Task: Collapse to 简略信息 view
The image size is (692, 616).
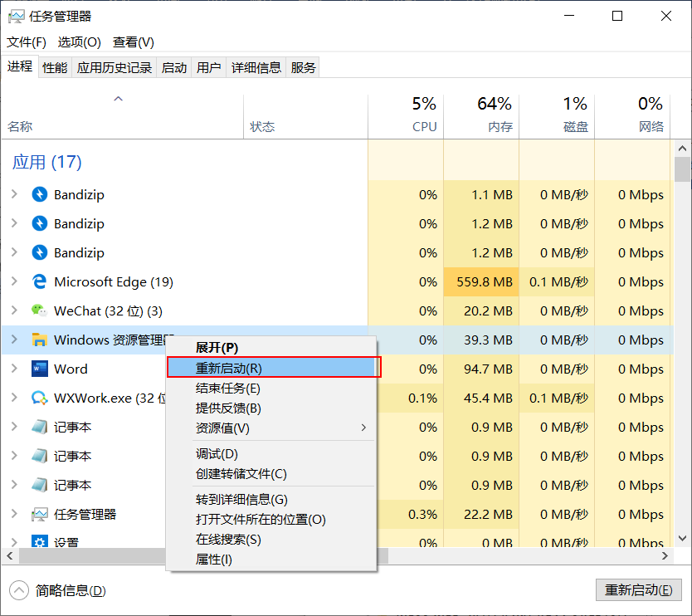Action: (60, 591)
